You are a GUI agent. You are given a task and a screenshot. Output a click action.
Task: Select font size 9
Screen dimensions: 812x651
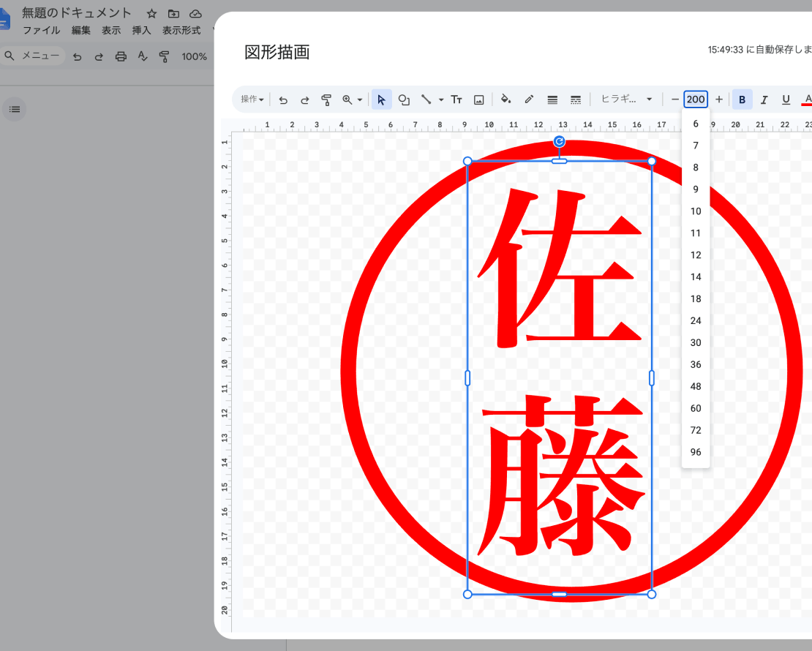click(x=696, y=189)
